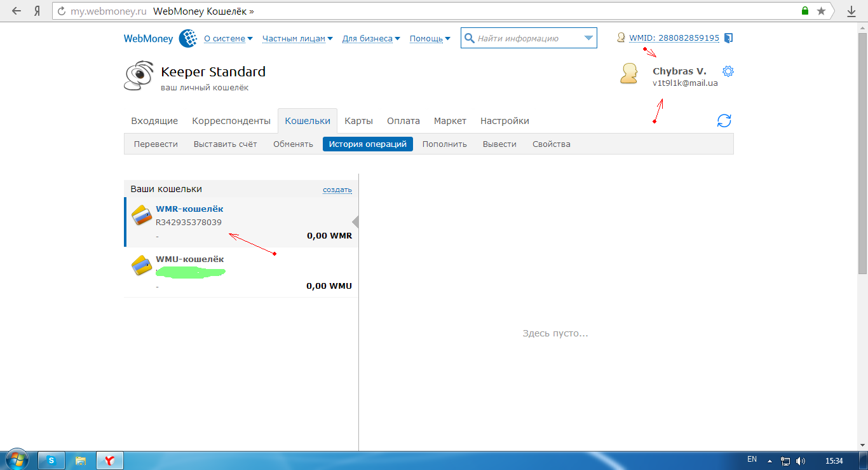
Task: Click the 'Keeper Standard' heading
Action: click(214, 72)
